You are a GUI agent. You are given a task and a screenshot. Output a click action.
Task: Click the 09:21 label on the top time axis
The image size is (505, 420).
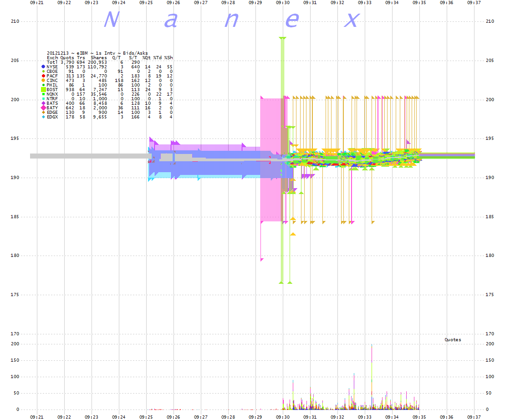pyautogui.click(x=37, y=2)
